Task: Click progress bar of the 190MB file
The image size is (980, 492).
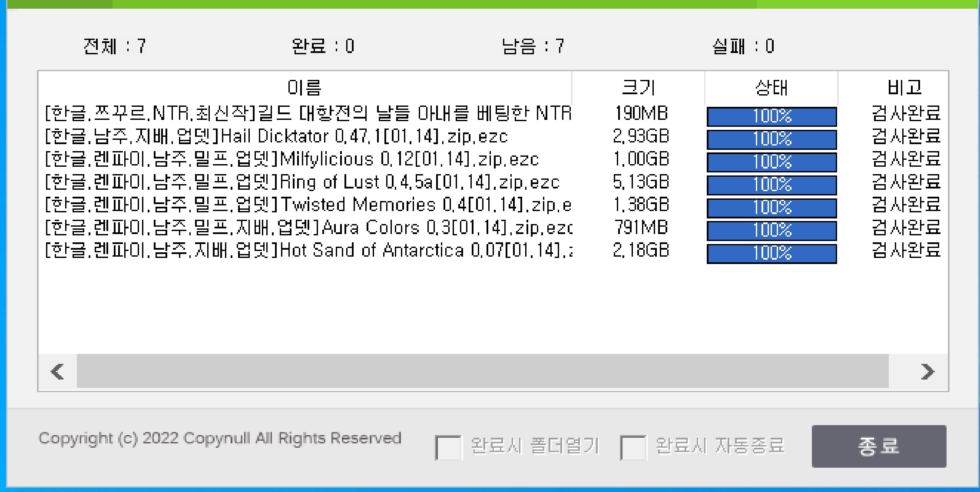Action: [771, 116]
